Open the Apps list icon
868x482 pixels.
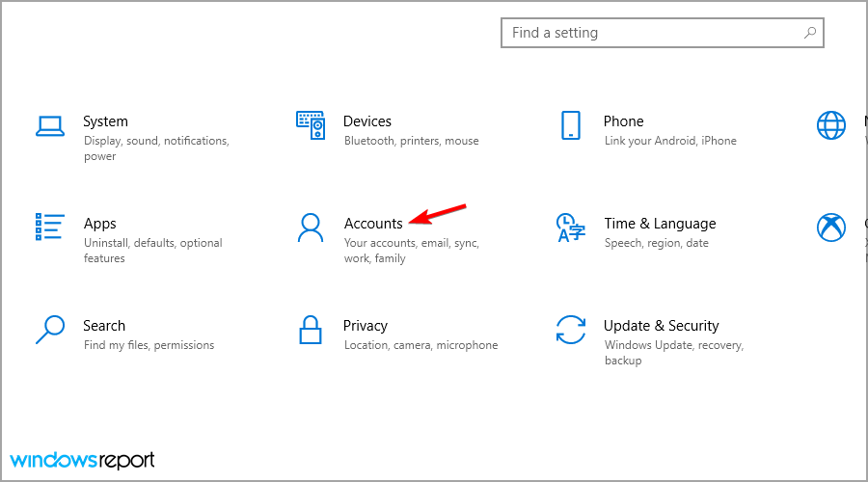[50, 228]
